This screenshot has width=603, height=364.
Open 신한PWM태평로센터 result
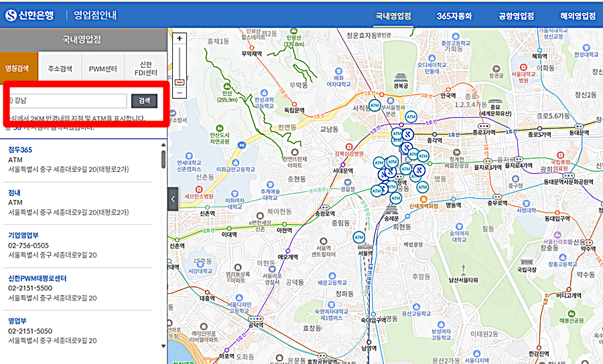click(38, 278)
